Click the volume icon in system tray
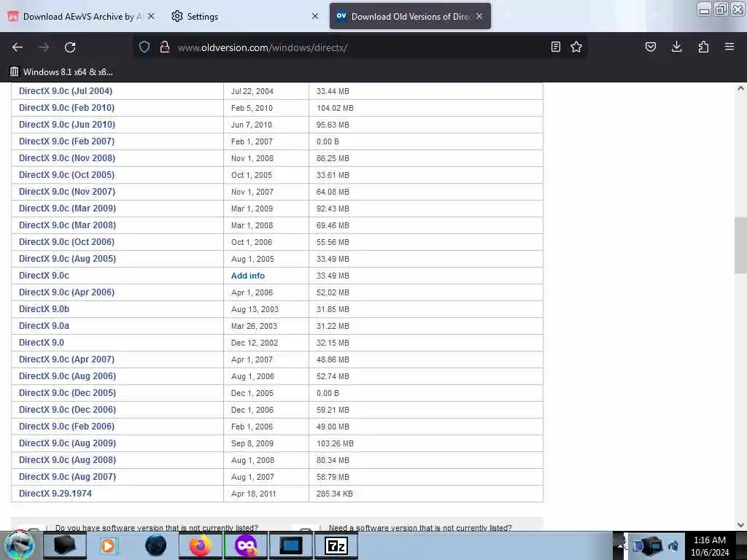Screen dimensions: 747x560 pyautogui.click(x=673, y=546)
